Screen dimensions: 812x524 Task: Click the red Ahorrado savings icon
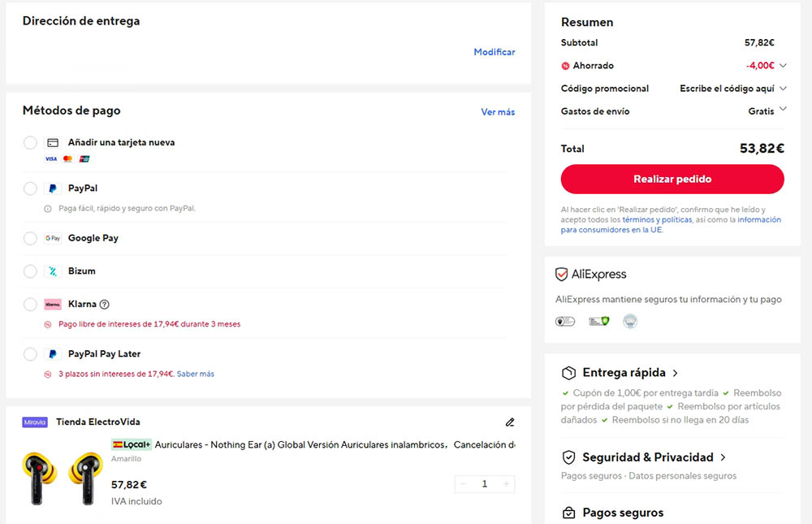(565, 66)
